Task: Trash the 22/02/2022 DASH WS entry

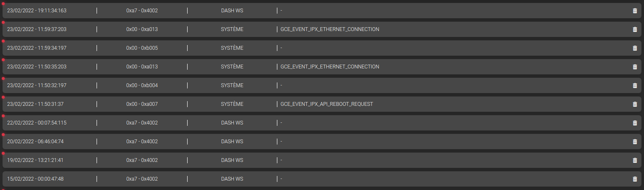Action: (x=635, y=123)
